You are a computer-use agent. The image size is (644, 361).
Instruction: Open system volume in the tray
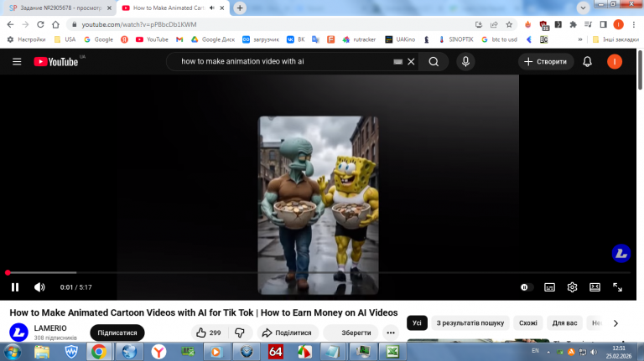pos(594,352)
